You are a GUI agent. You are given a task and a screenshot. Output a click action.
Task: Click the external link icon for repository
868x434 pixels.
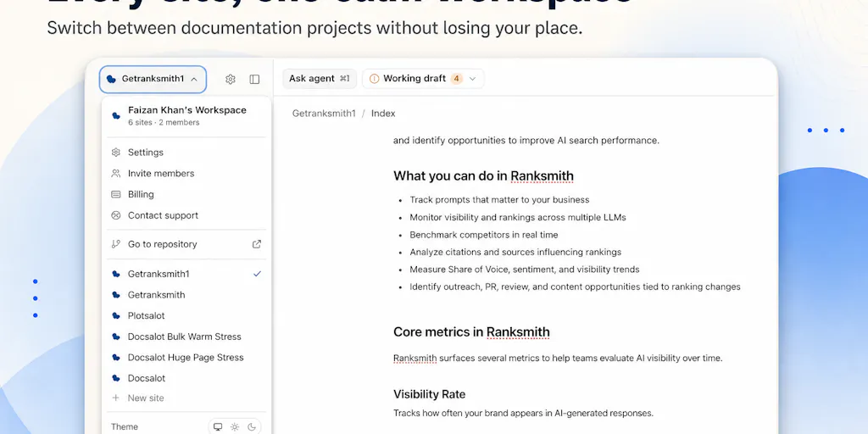[257, 244]
